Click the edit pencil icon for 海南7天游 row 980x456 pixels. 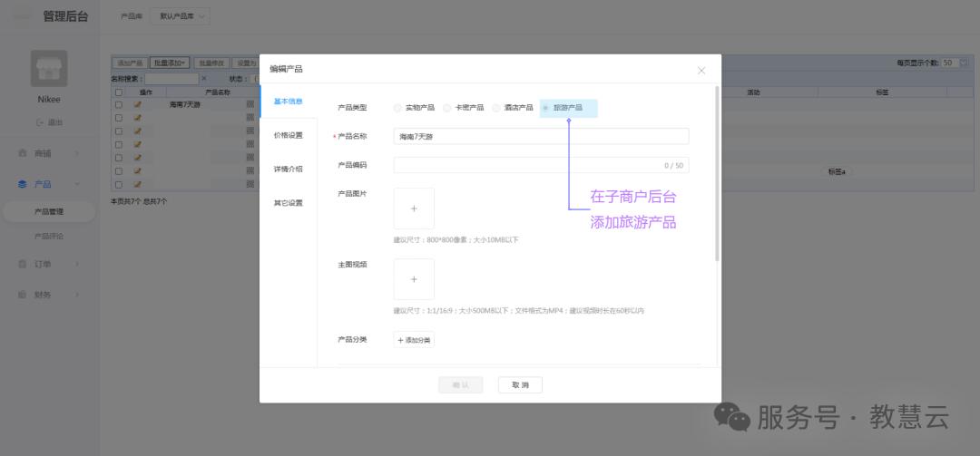click(x=138, y=105)
